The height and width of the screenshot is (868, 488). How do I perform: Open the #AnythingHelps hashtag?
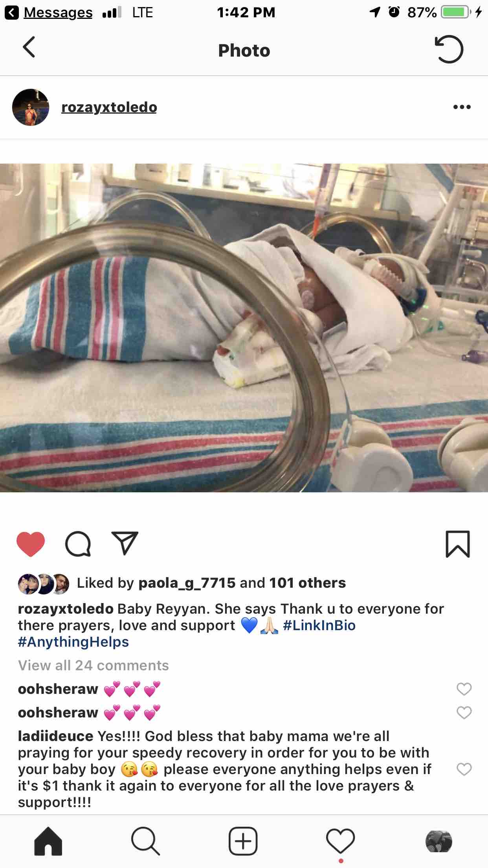click(x=73, y=642)
